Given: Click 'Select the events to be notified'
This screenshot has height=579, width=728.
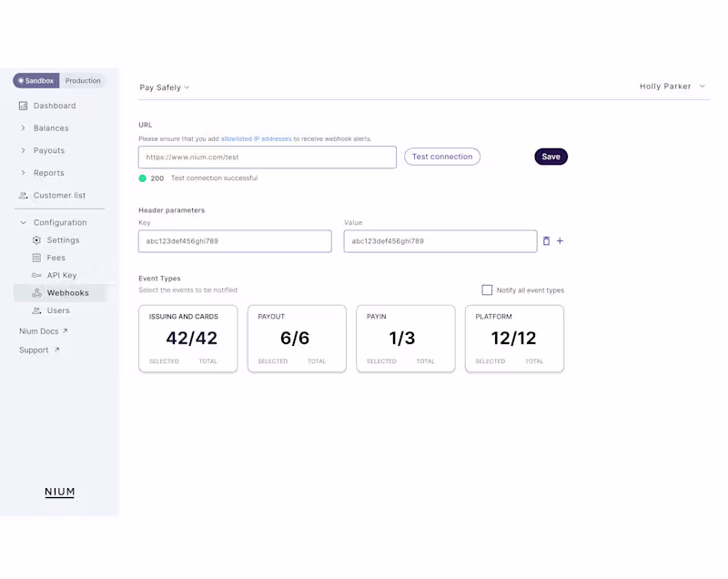Looking at the screenshot, I should 187,289.
